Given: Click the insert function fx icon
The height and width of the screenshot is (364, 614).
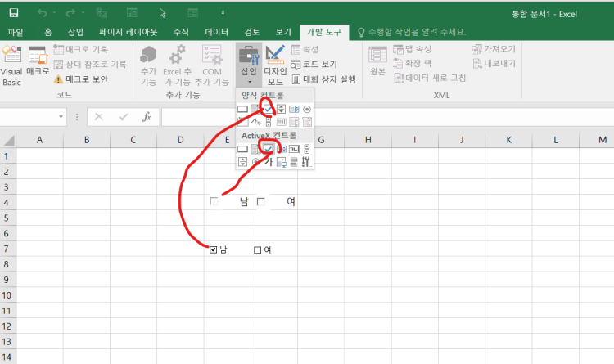Looking at the screenshot, I should 147,117.
